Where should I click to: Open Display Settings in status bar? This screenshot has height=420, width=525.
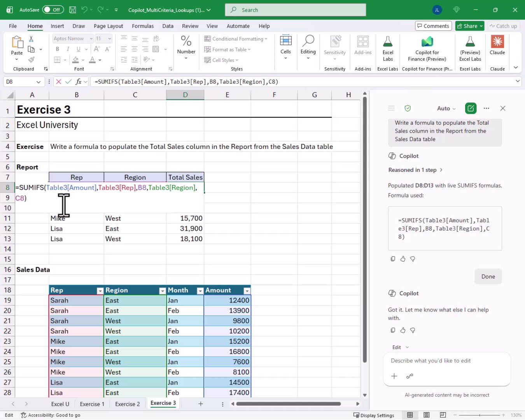coord(374,415)
